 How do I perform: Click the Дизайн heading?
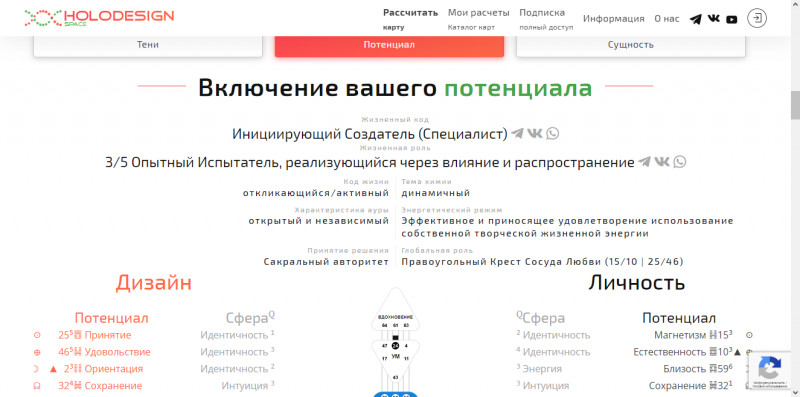[154, 283]
